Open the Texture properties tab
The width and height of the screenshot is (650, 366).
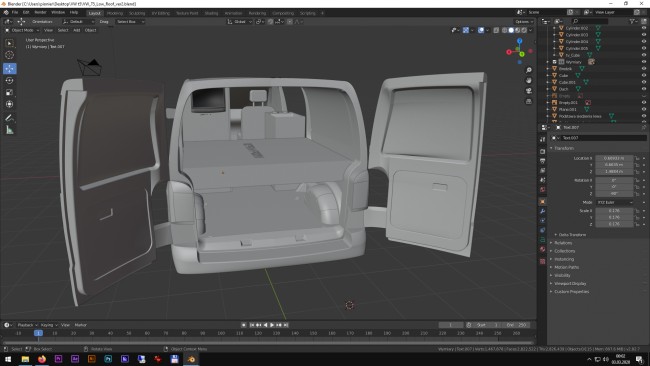point(543,261)
